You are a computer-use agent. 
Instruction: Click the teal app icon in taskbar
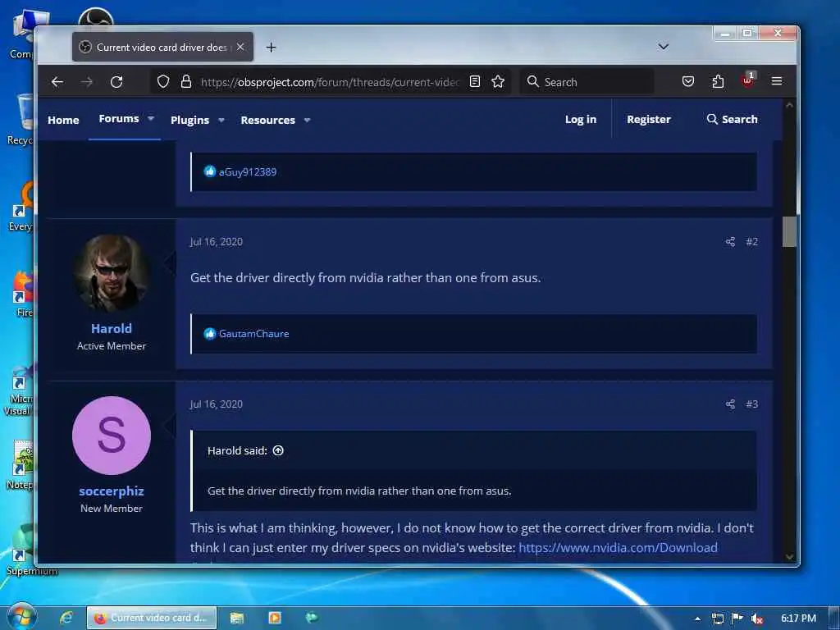coord(312,618)
